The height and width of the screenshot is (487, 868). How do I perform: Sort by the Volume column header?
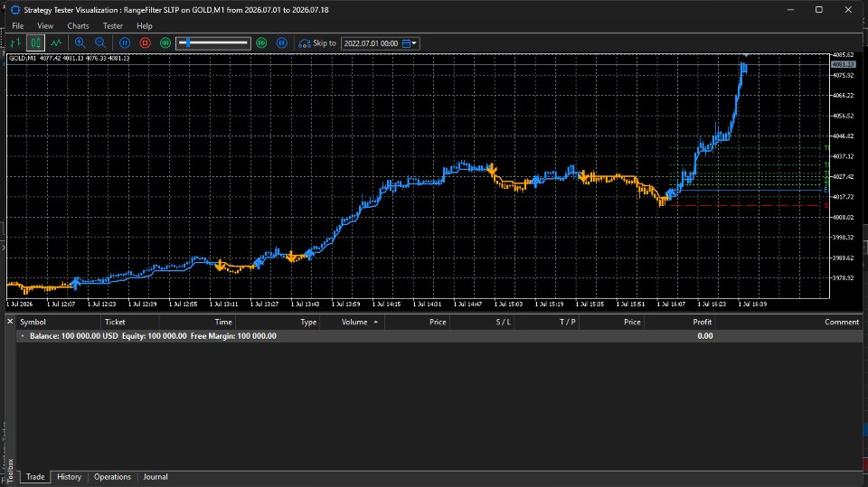click(x=352, y=322)
